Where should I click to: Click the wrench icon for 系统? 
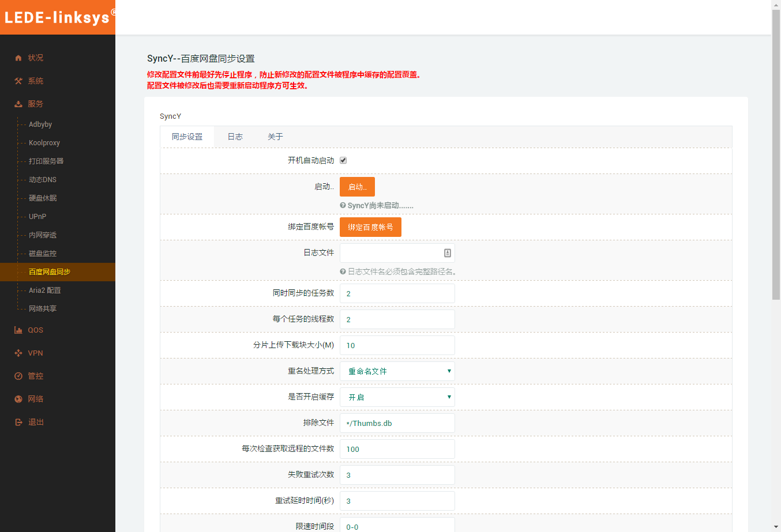(x=18, y=81)
